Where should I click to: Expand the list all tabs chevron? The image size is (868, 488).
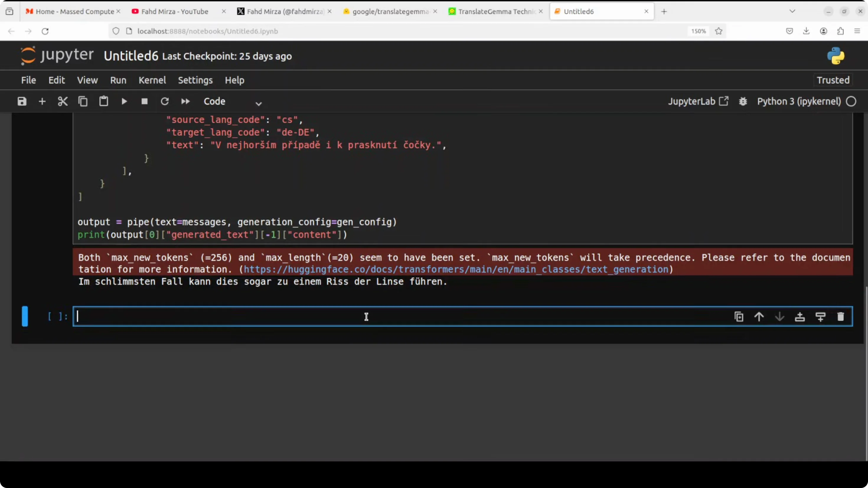coord(792,12)
